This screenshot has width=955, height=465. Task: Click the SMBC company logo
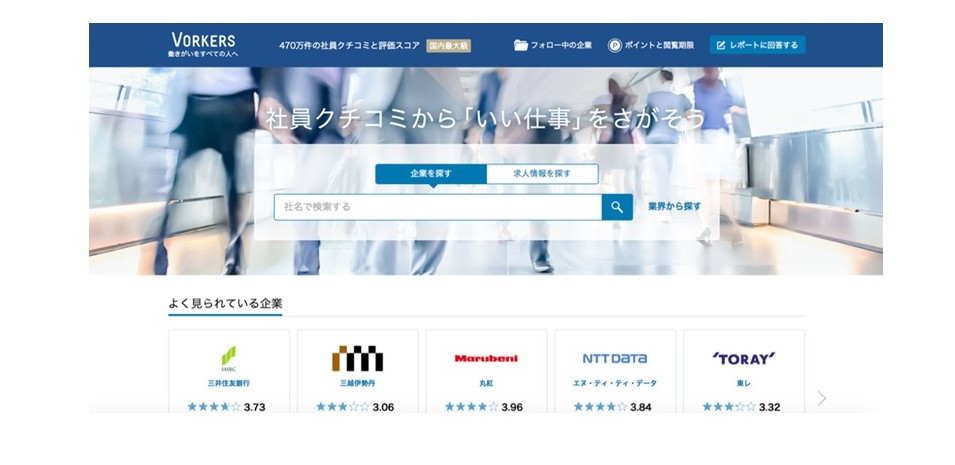[228, 358]
